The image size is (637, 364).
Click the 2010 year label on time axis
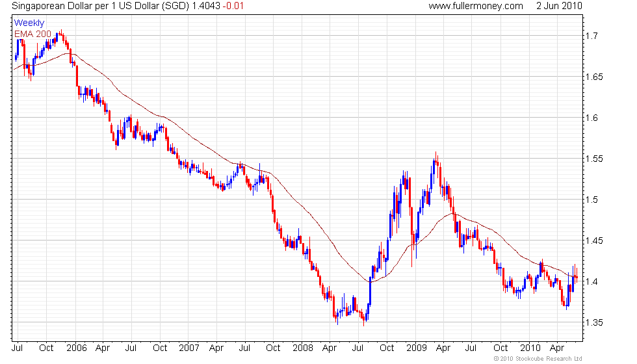(530, 348)
